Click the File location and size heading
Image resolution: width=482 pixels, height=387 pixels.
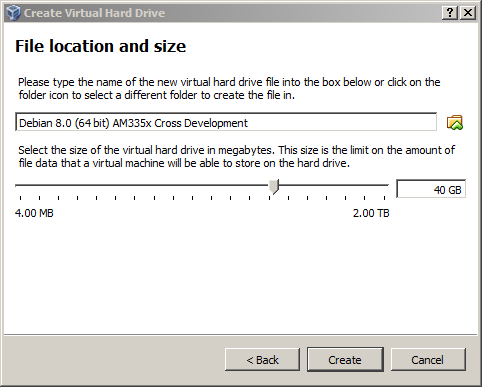tap(100, 46)
